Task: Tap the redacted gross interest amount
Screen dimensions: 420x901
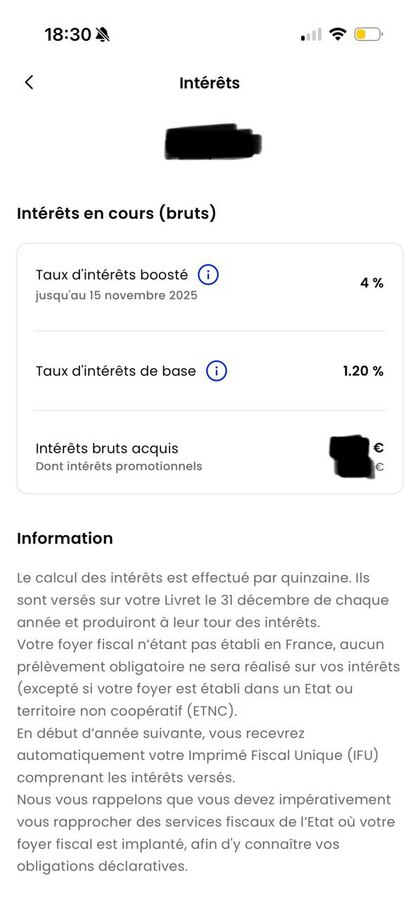Action: click(x=350, y=456)
